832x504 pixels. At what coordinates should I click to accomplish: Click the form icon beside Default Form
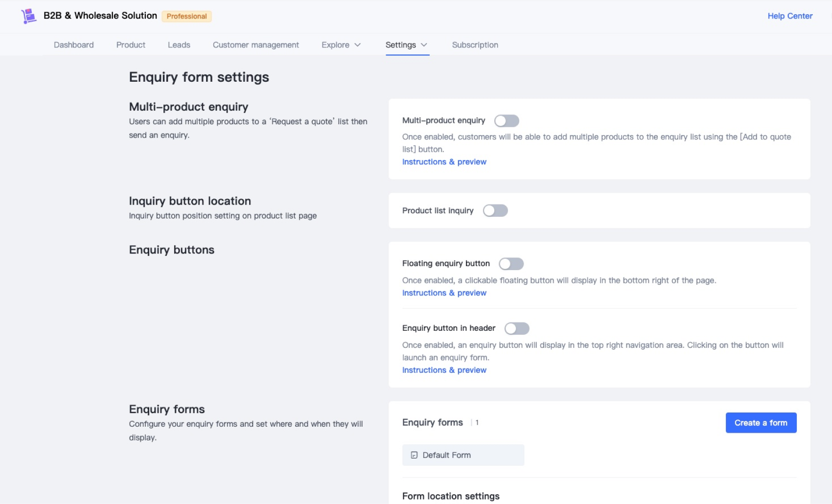click(414, 455)
